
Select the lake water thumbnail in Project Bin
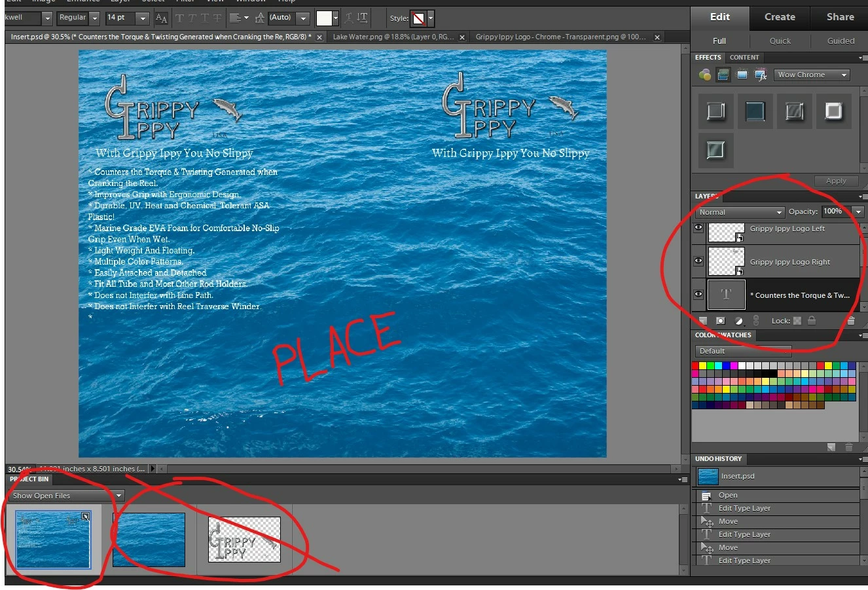pos(149,540)
